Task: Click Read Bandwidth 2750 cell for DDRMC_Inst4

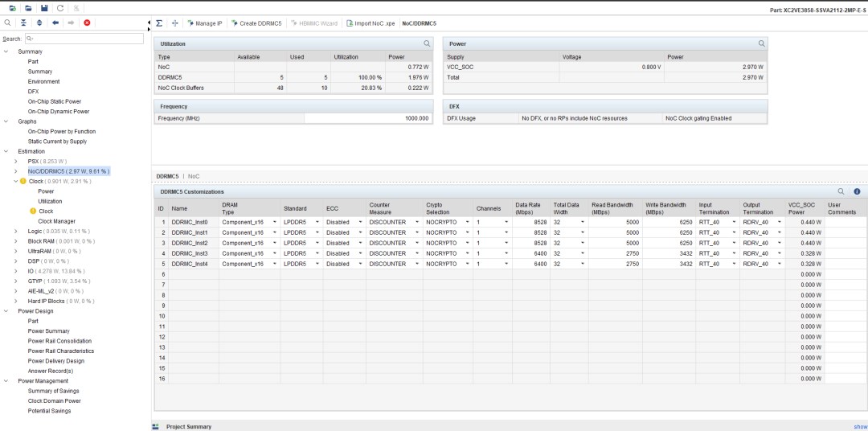Action: click(615, 264)
